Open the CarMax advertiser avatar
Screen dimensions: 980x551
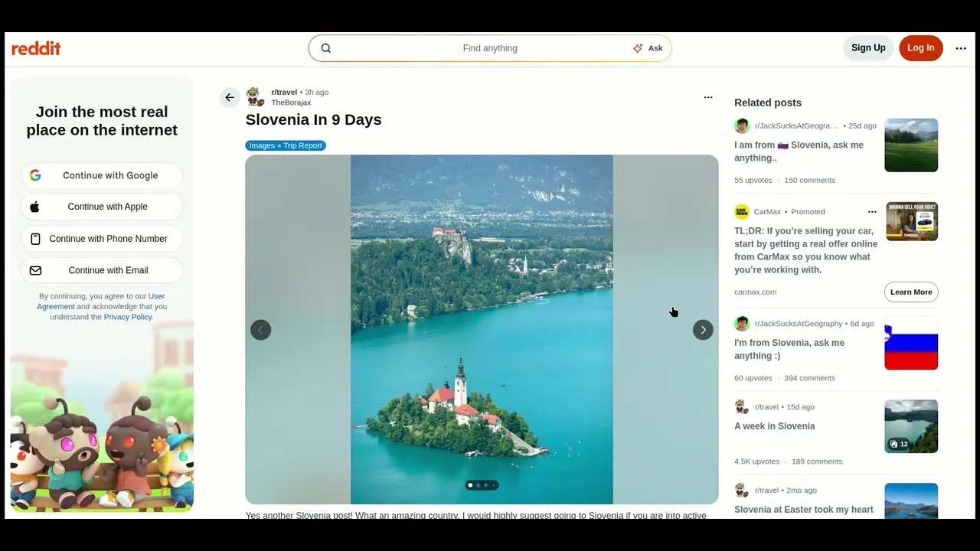741,212
